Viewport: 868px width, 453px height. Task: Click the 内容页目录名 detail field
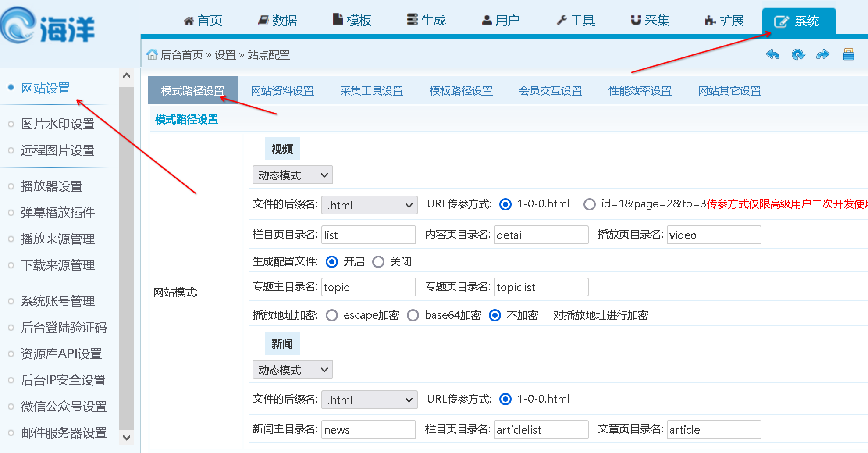tap(541, 235)
